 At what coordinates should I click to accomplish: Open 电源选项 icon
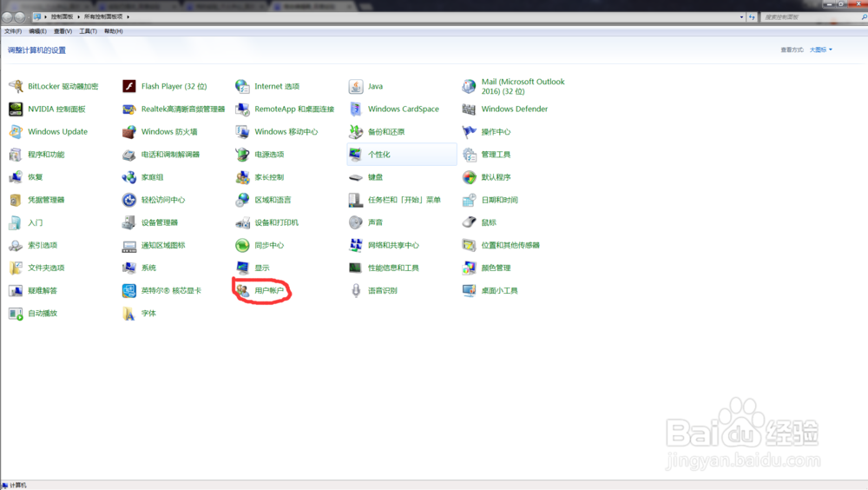[242, 154]
